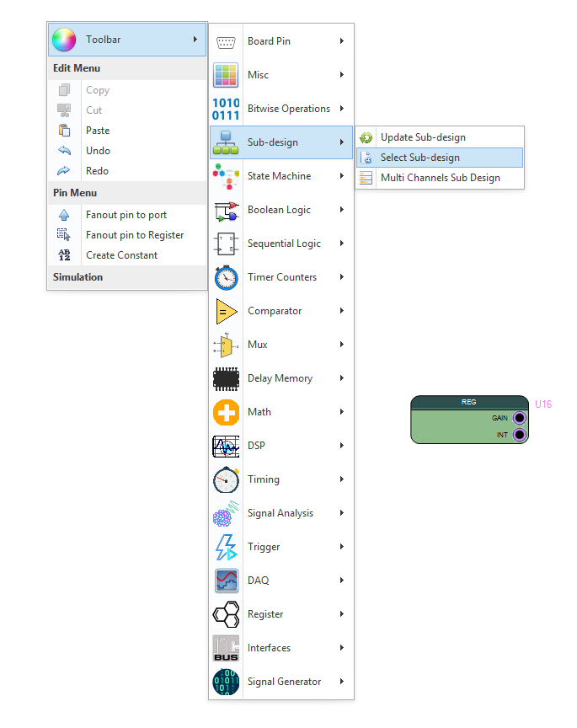Choose Select Sub-design menu entry
Screen dimensions: 577x728
click(x=440, y=158)
